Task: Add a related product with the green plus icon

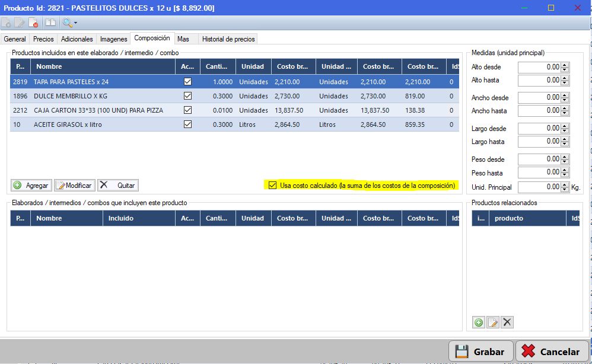Action: 478,322
